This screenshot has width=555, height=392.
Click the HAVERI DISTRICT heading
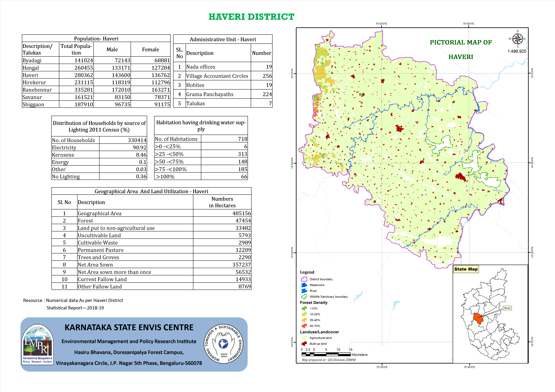(251, 17)
